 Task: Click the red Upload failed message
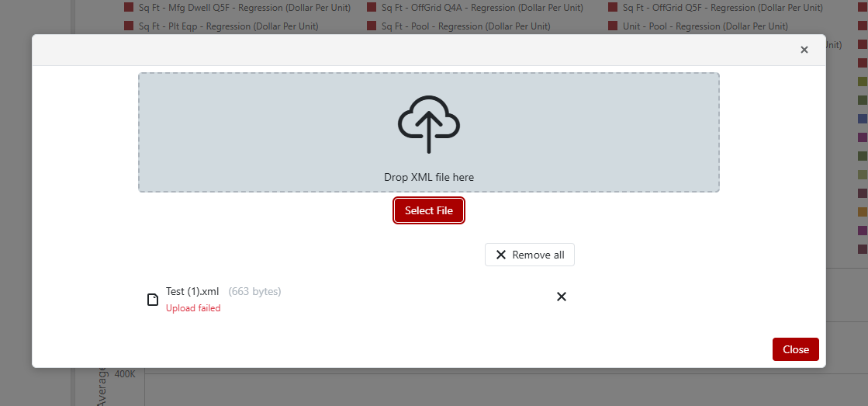coord(193,308)
